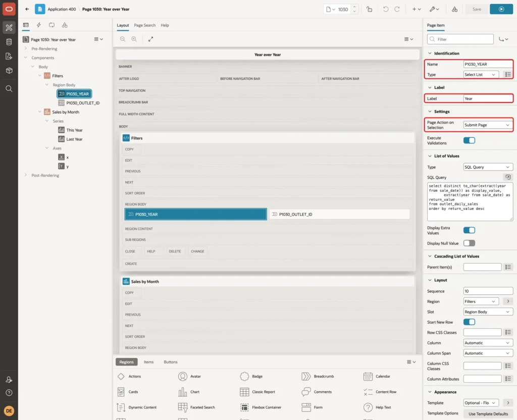Open List of Values Type dropdown
The image size is (517, 420).
(x=488, y=167)
